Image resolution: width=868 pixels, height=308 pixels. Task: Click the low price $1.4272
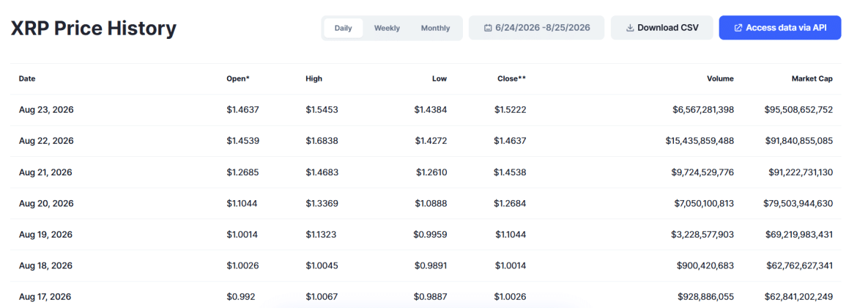click(x=431, y=141)
